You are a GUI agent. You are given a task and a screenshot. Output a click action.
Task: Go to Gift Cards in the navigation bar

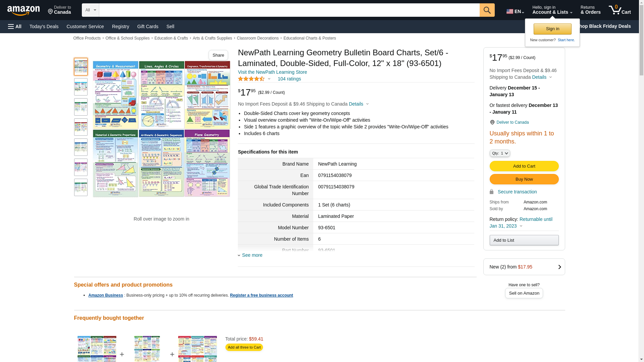tap(148, 26)
